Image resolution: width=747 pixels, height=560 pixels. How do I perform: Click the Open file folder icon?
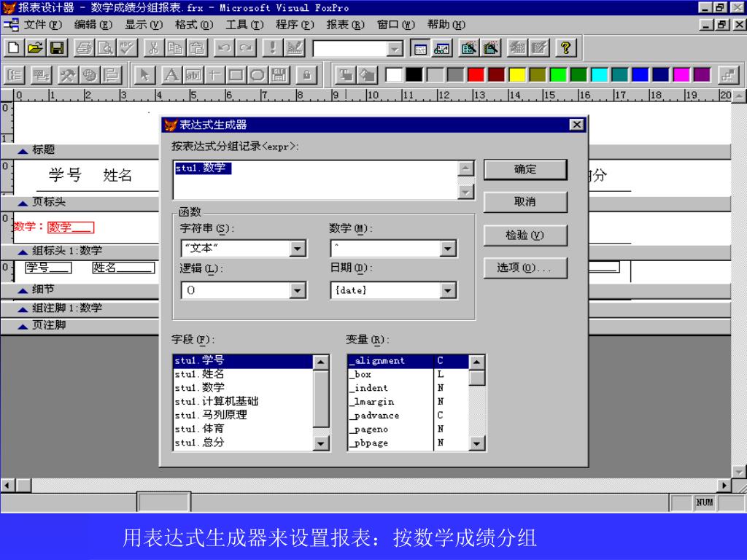coord(35,47)
